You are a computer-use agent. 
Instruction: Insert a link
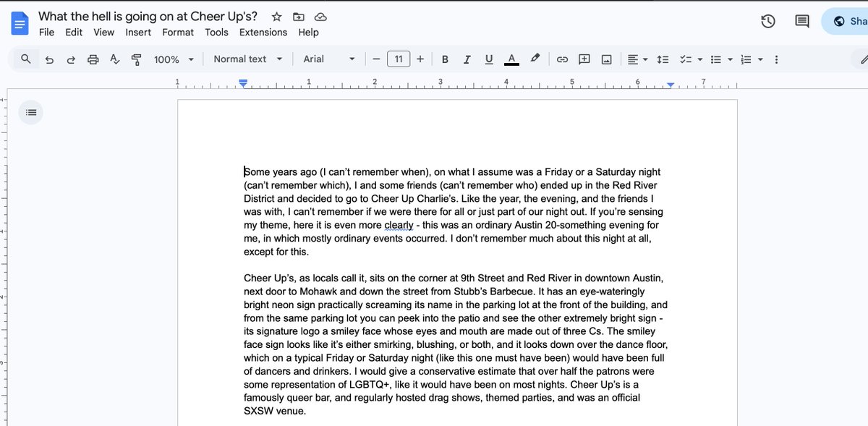[x=562, y=59]
